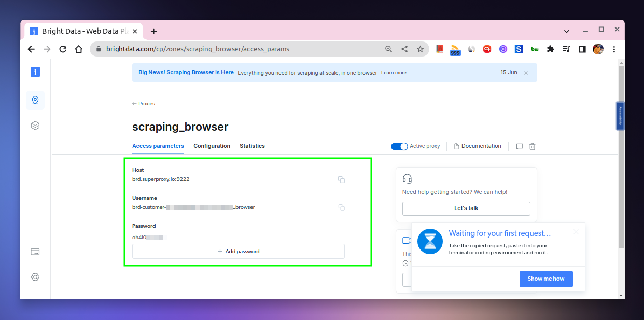Click the address bar URL field

[x=239, y=49]
